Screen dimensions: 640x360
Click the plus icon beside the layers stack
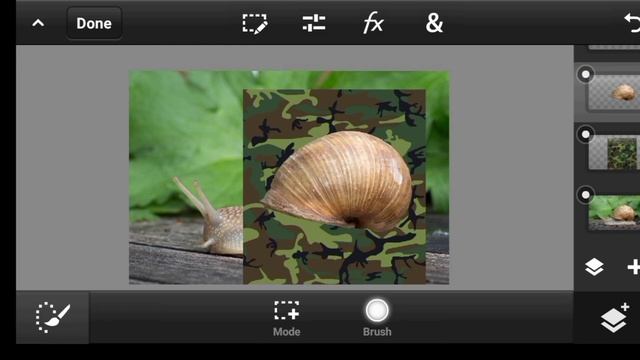click(633, 267)
